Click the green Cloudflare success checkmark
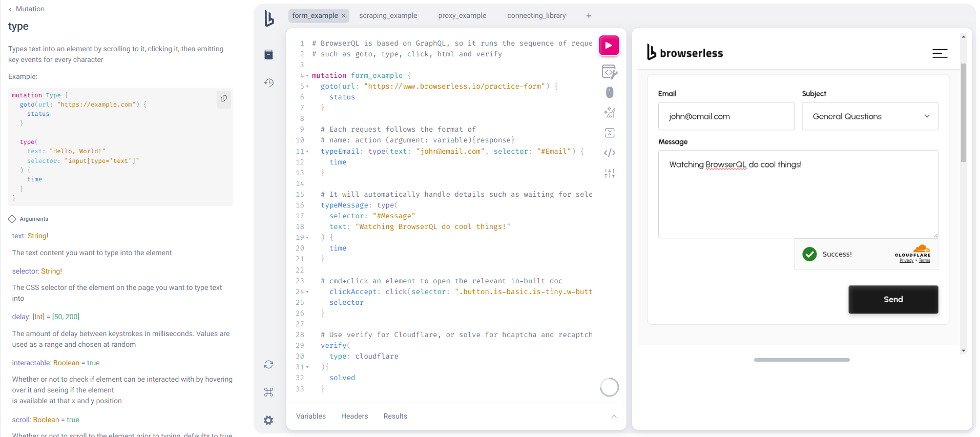980x437 pixels. tap(809, 254)
